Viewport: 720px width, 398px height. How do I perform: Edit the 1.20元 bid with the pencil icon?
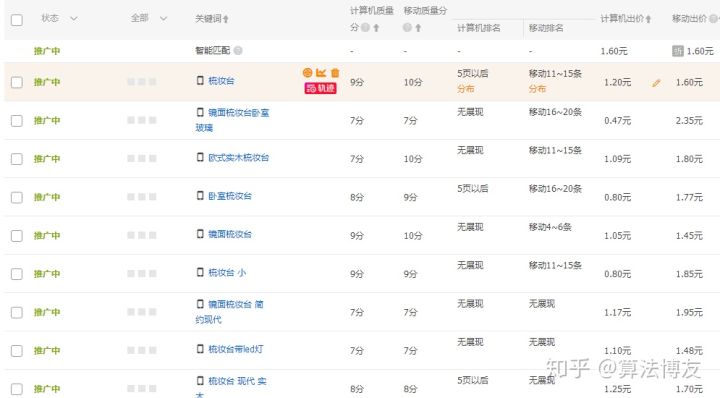tap(656, 83)
